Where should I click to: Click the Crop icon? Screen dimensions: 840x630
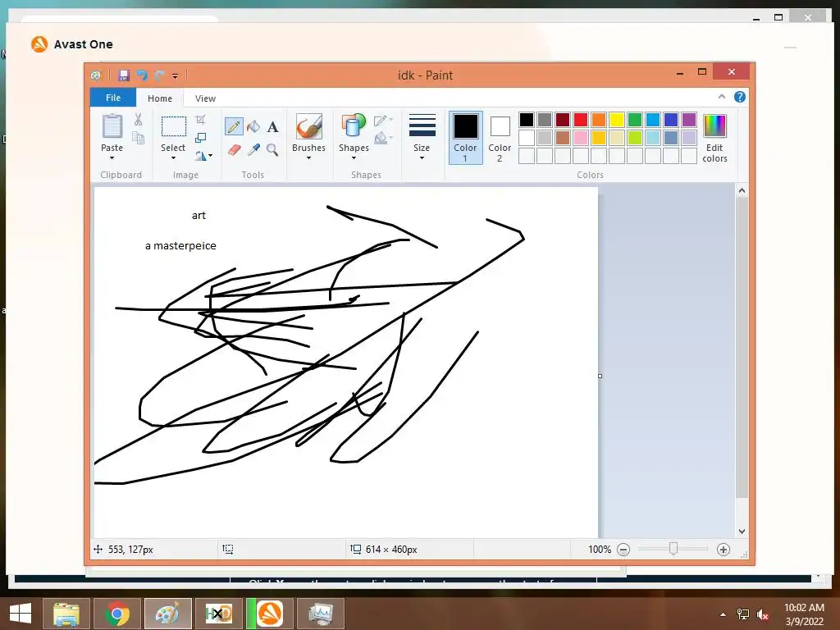pyautogui.click(x=200, y=120)
